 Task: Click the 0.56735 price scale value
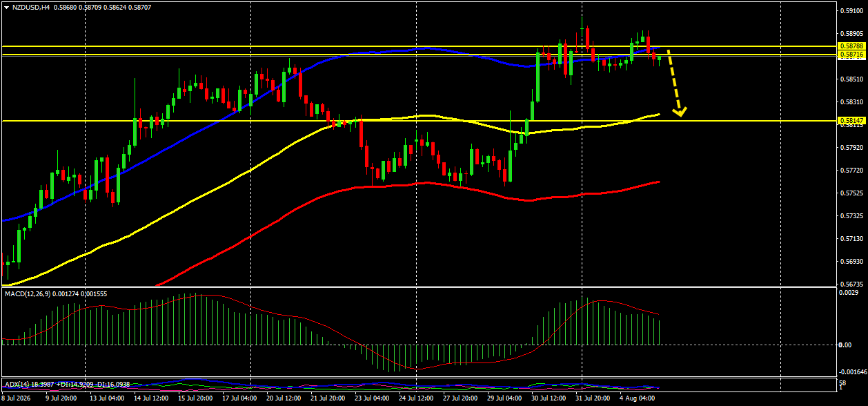851,284
